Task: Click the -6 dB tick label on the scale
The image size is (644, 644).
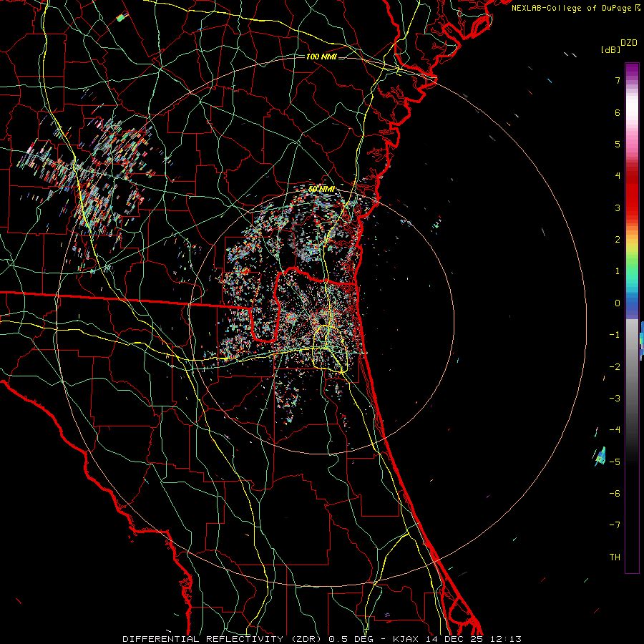Action: click(615, 494)
